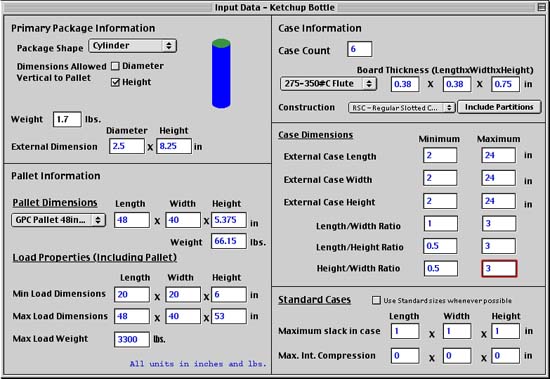Image resolution: width=550 pixels, height=379 pixels.
Task: Click the Pallet Dimensions underlined heading
Action: [x=55, y=203]
